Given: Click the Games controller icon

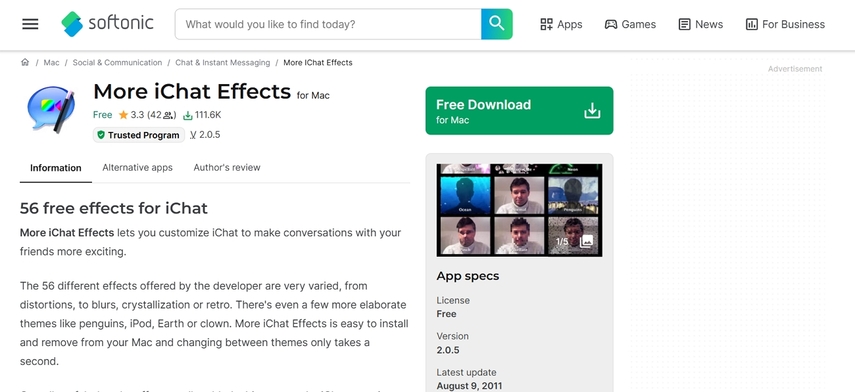Looking at the screenshot, I should coord(611,24).
